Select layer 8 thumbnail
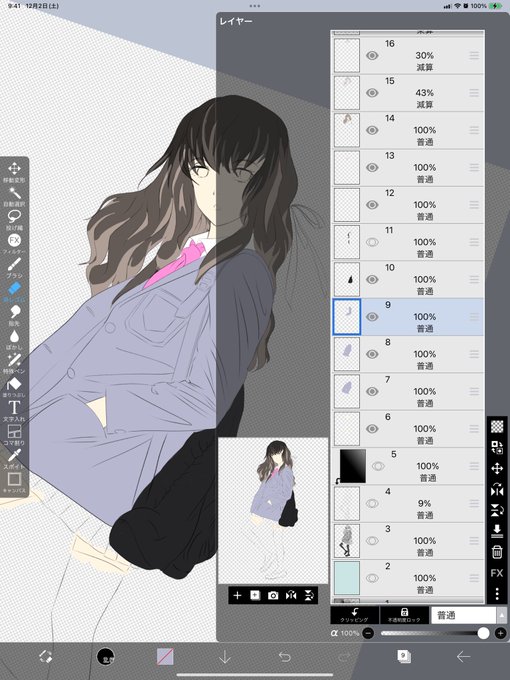 pos(347,354)
